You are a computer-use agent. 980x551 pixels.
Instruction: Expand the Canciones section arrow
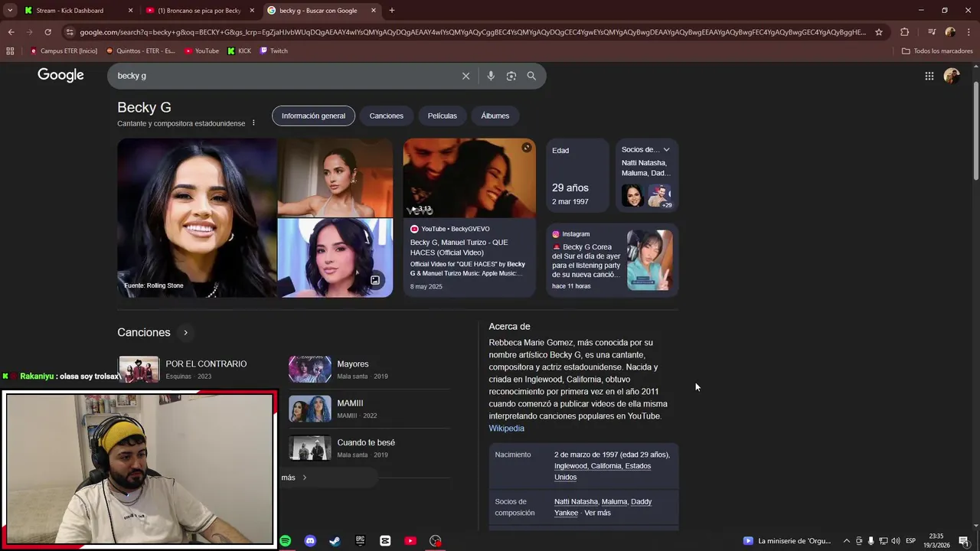pos(185,333)
